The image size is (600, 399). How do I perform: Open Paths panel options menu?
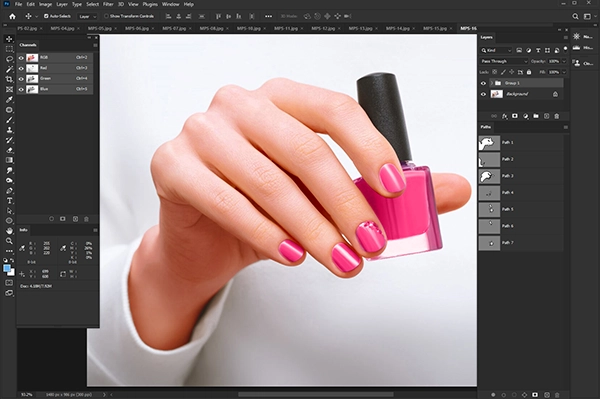[x=566, y=127]
